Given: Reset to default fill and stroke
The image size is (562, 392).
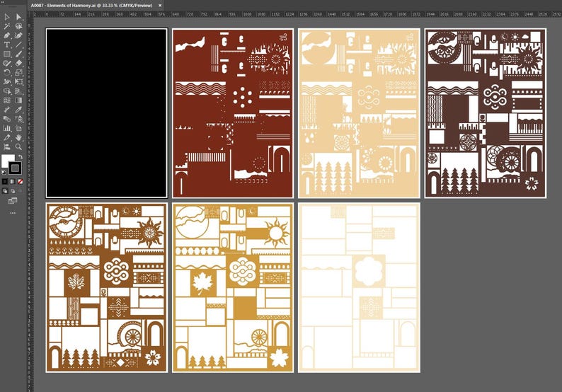Looking at the screenshot, I should [x=4, y=173].
